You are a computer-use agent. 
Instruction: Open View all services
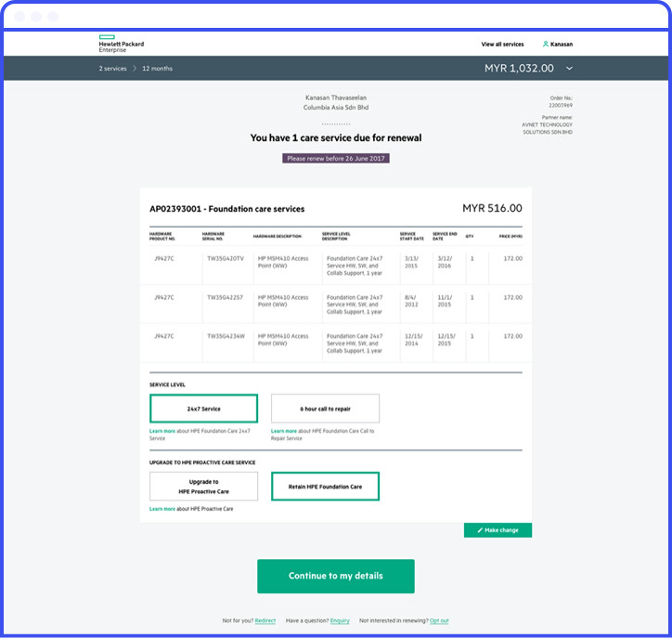click(x=502, y=45)
